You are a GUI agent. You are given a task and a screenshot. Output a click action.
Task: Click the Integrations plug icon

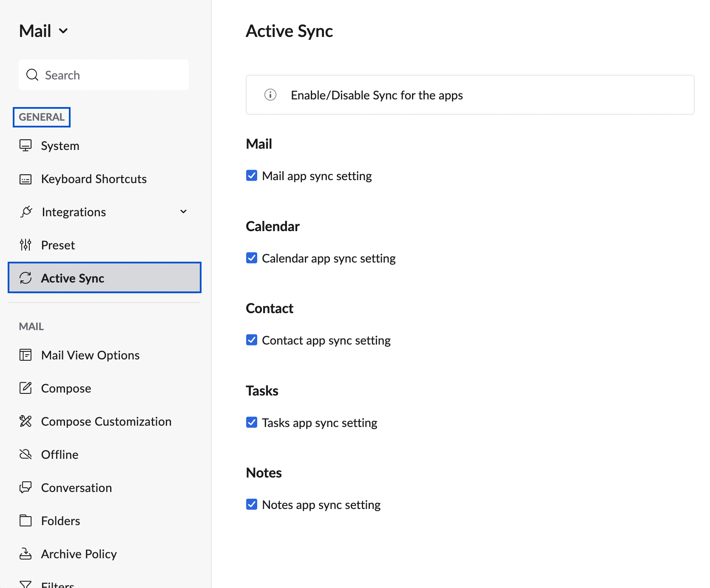pyautogui.click(x=26, y=212)
